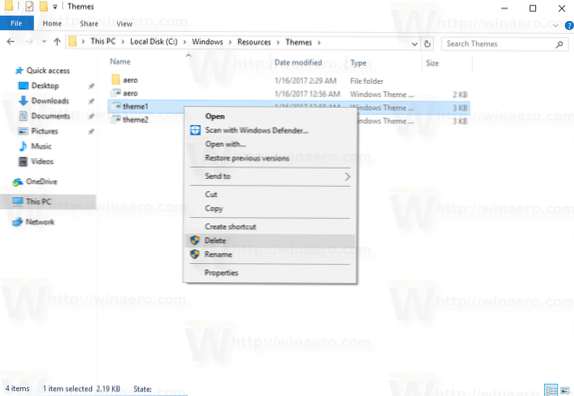Image resolution: width=574 pixels, height=396 pixels.
Task: Open Music in the navigation pane
Action: [x=41, y=146]
